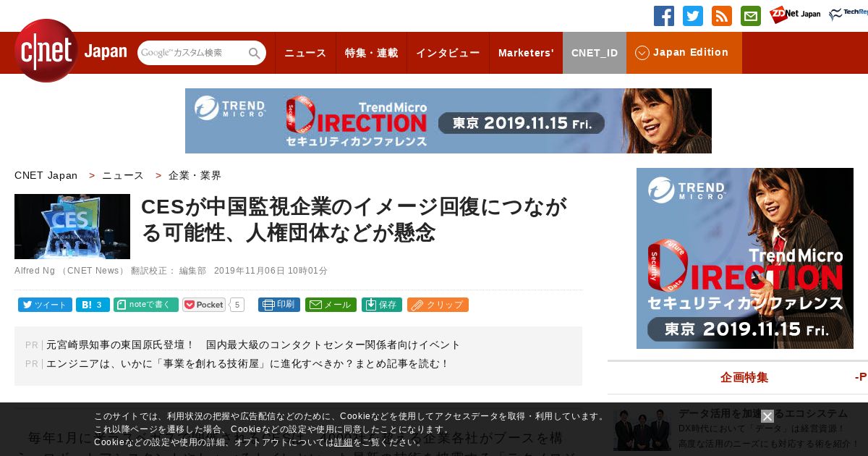Bookmark article with Hatena B! button

tap(93, 305)
